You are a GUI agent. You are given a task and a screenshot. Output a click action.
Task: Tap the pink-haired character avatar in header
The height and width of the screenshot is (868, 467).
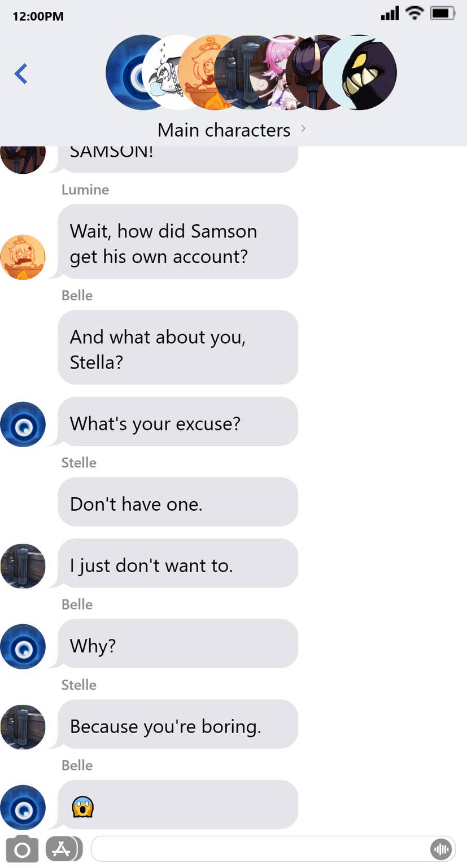[275, 72]
